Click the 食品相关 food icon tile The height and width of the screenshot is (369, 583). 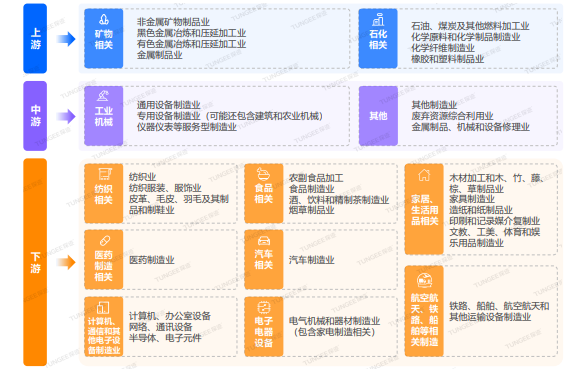[264, 193]
